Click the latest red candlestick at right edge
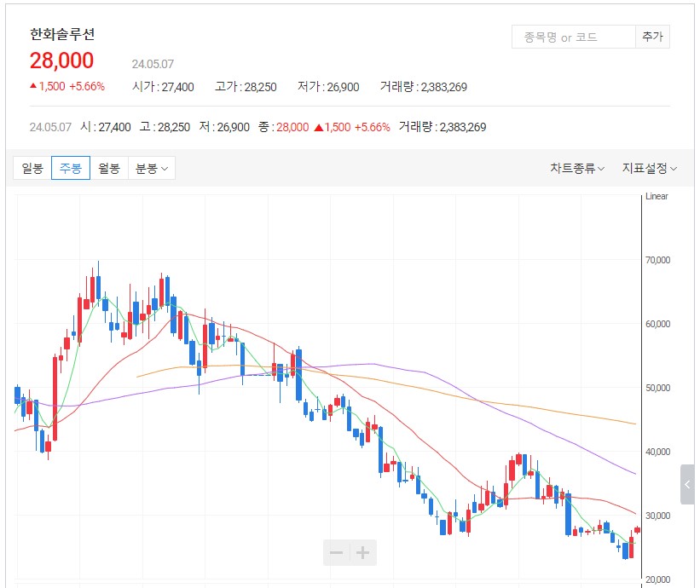The image size is (700, 588). tap(637, 530)
